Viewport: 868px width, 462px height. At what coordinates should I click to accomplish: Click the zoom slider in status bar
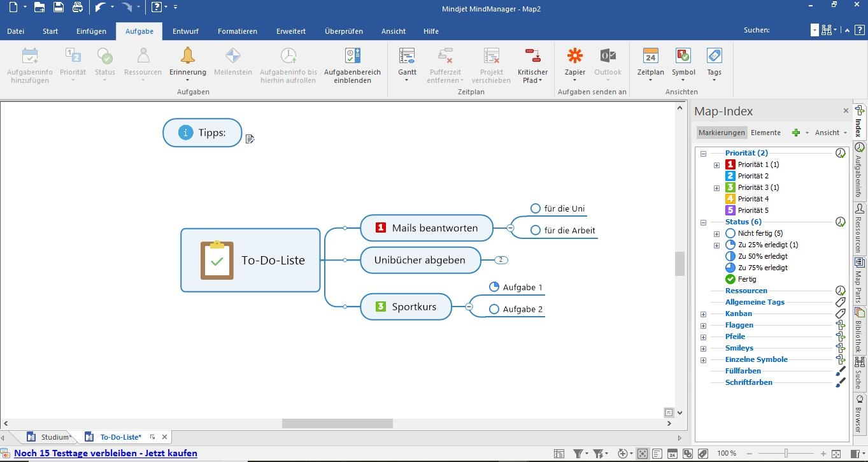click(786, 453)
